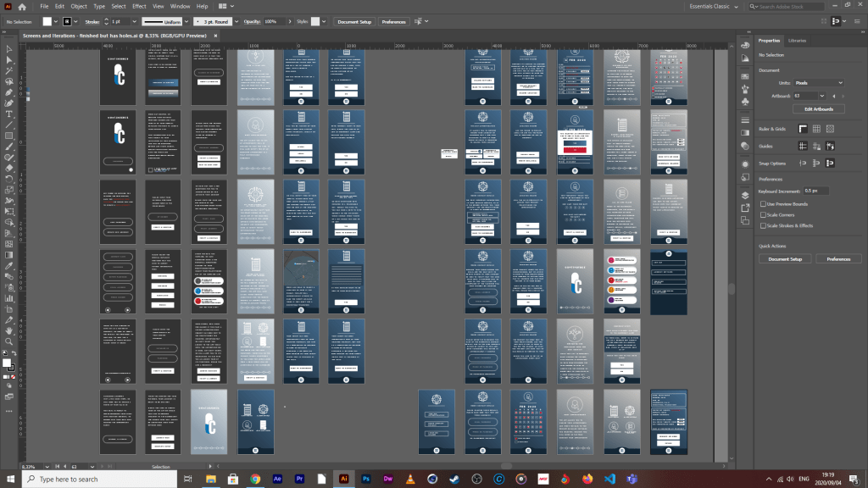Image resolution: width=868 pixels, height=488 pixels.
Task: Select the Type tool in the toolbar
Action: click(x=8, y=114)
